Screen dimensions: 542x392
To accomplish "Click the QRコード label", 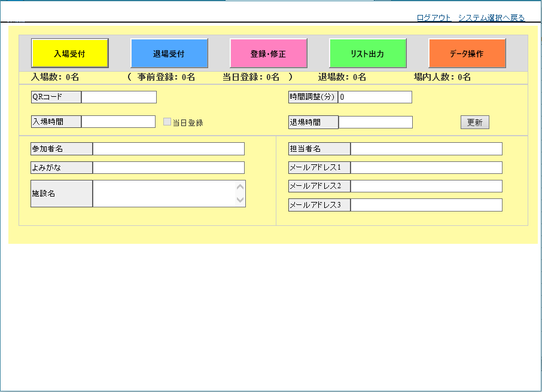I will 56,97.
